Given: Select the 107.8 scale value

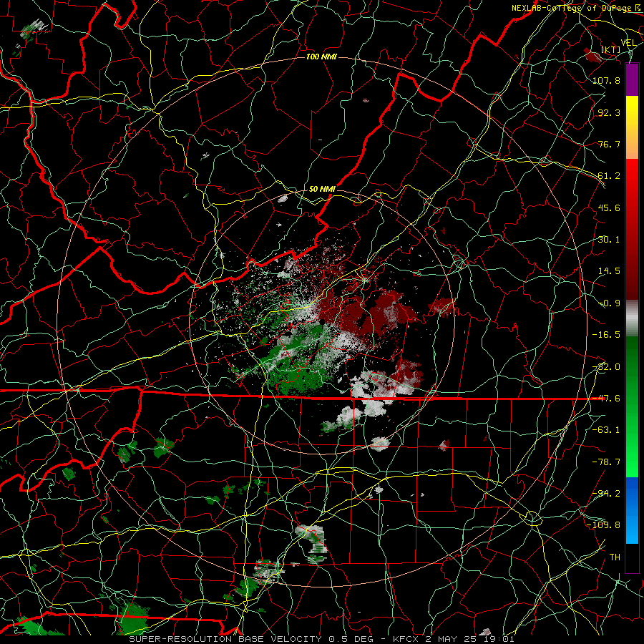Looking at the screenshot, I should coord(606,80).
